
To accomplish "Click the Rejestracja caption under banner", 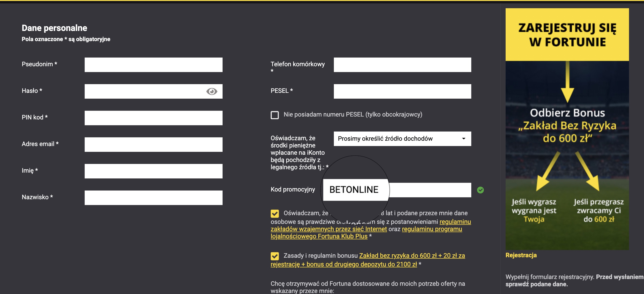I will [x=521, y=255].
